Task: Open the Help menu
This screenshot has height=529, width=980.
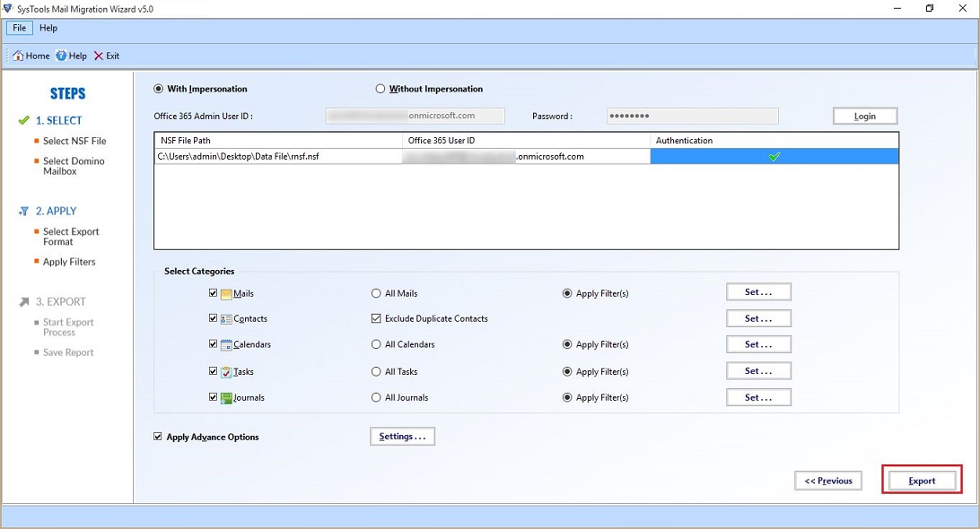Action: pyautogui.click(x=48, y=28)
